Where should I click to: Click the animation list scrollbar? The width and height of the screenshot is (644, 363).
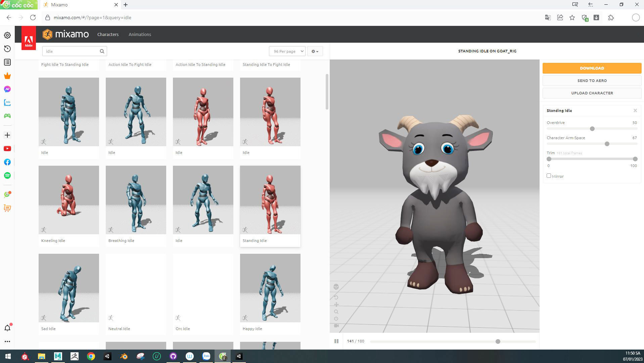click(x=327, y=92)
